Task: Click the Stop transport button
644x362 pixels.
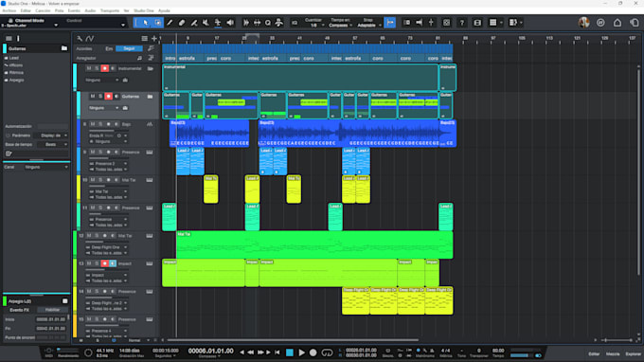Action: [x=290, y=353]
